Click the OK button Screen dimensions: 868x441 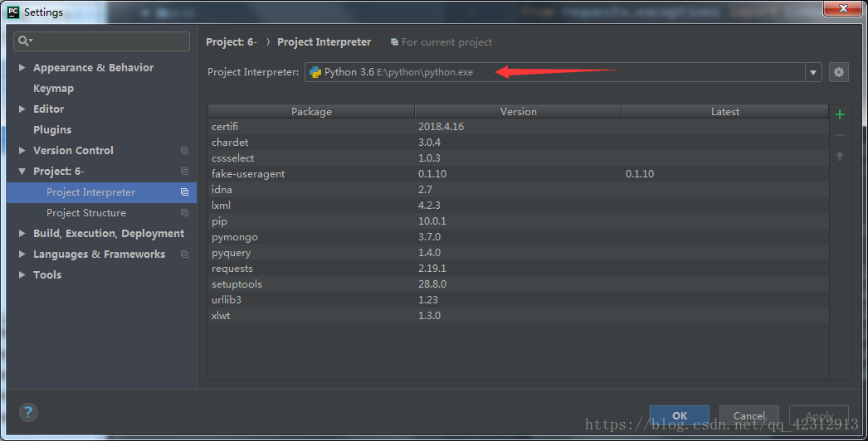680,415
